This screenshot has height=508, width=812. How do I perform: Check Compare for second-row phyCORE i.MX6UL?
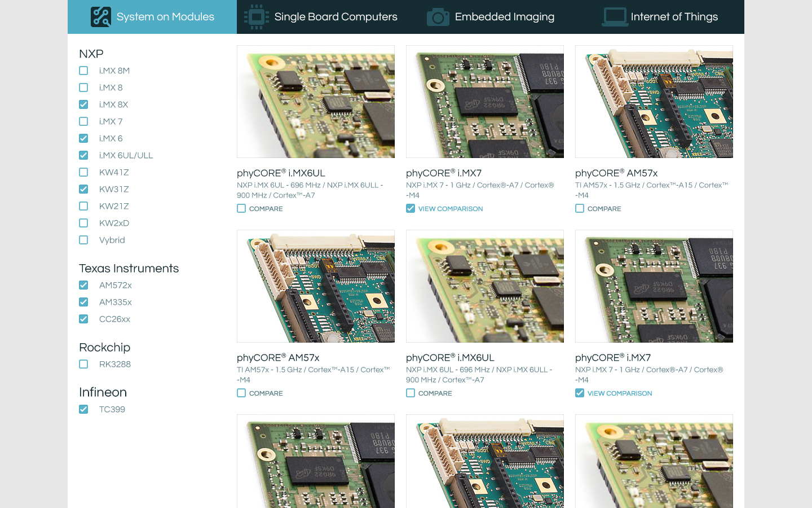[411, 393]
